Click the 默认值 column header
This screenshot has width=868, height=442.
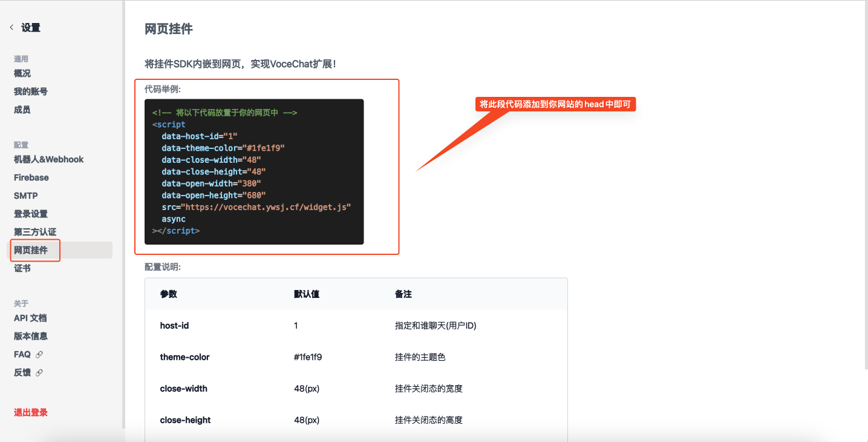pos(307,294)
